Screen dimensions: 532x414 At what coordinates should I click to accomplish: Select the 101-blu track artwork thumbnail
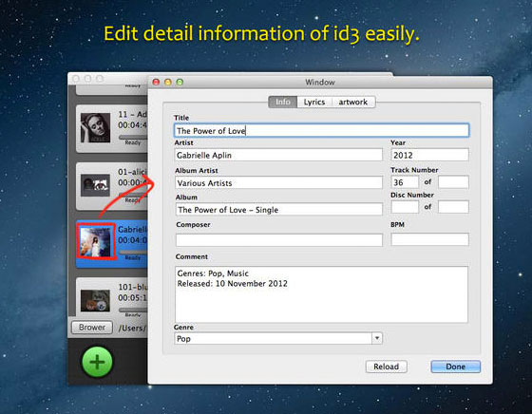point(95,300)
